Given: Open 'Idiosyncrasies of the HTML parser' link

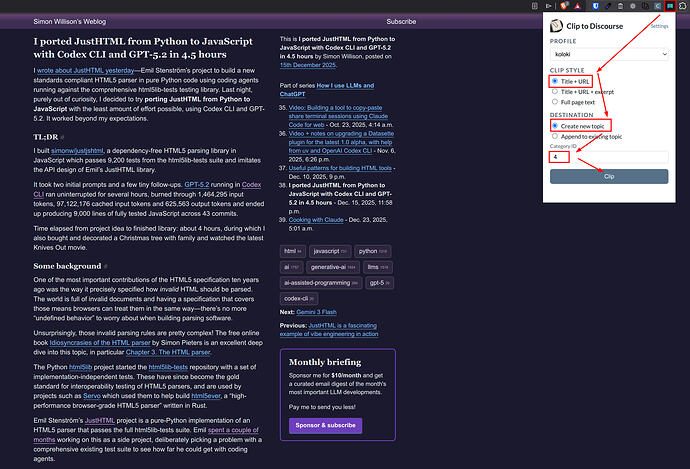Looking at the screenshot, I should click(x=100, y=343).
